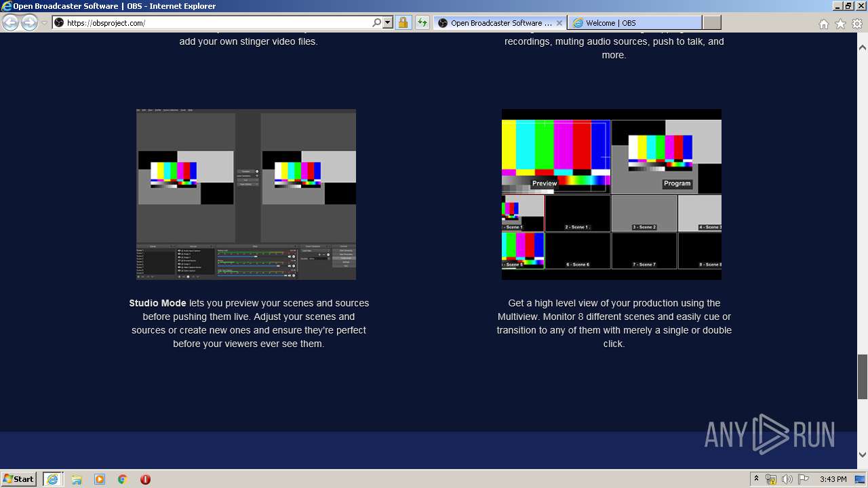Open the network tray icon
Viewport: 868px width, 488px height.
pos(771,479)
